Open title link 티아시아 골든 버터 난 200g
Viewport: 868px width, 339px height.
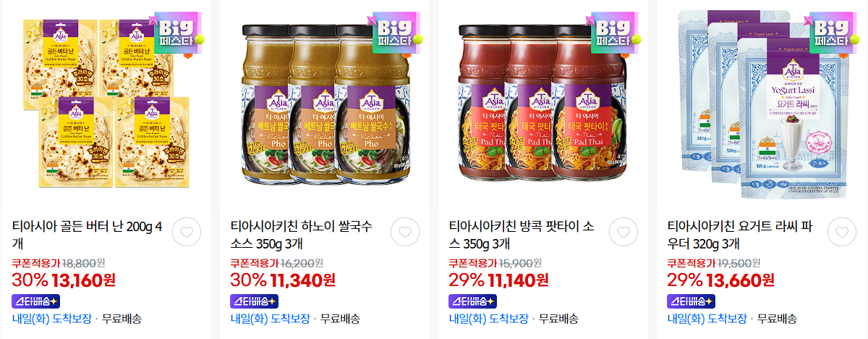point(88,235)
